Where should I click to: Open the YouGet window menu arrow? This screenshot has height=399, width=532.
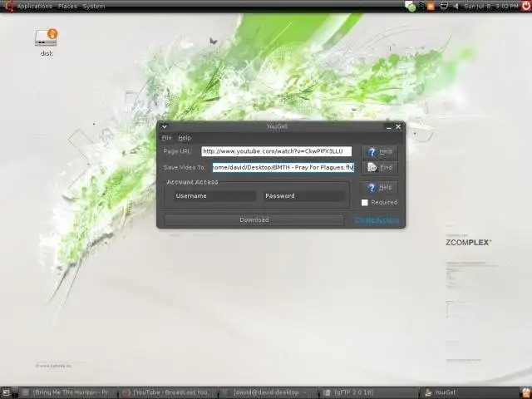[165, 126]
